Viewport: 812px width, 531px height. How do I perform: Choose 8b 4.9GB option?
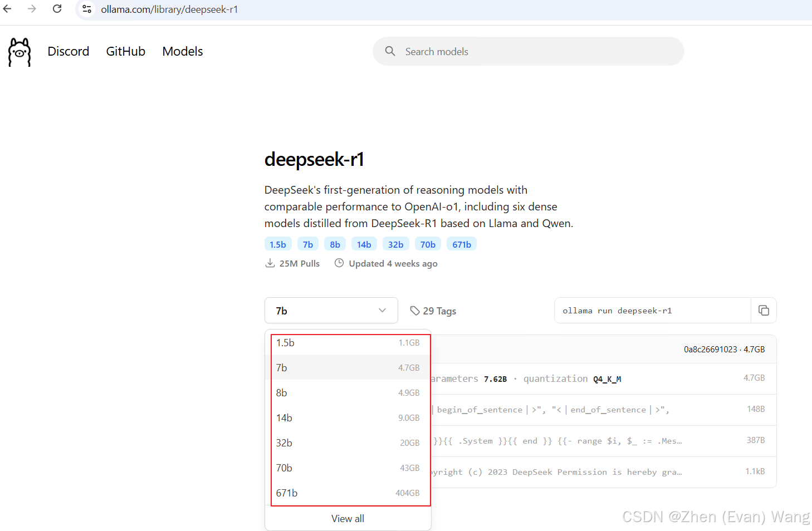[x=348, y=392]
